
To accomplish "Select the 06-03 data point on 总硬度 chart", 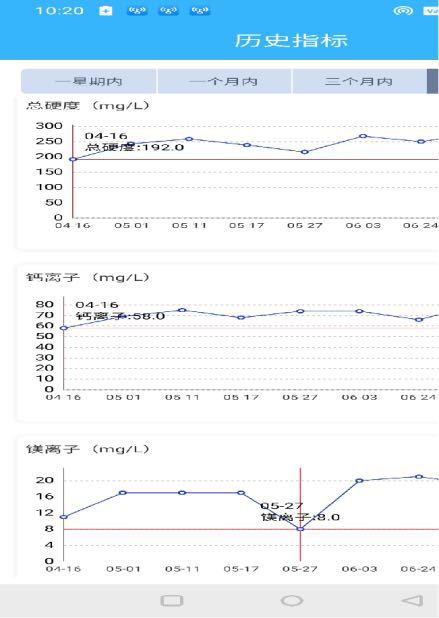I will [x=363, y=136].
